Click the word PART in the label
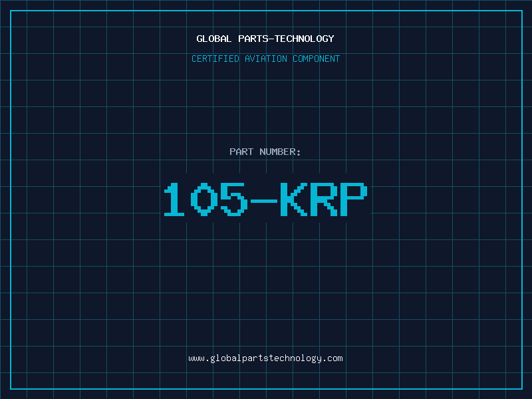This screenshot has height=399, width=532. [242, 152]
